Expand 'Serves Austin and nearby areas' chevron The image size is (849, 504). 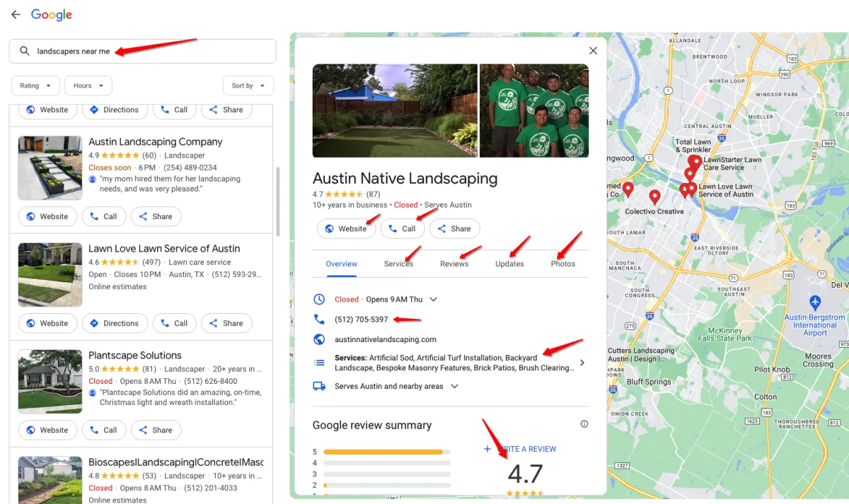click(455, 387)
